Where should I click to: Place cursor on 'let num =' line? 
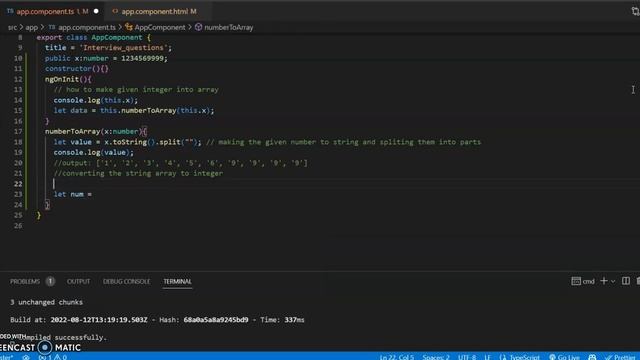(73, 194)
